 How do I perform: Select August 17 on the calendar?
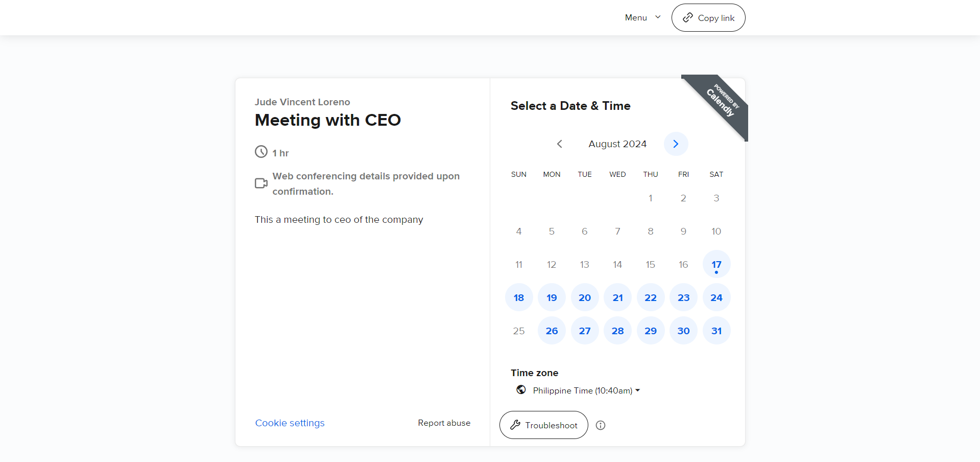click(716, 265)
